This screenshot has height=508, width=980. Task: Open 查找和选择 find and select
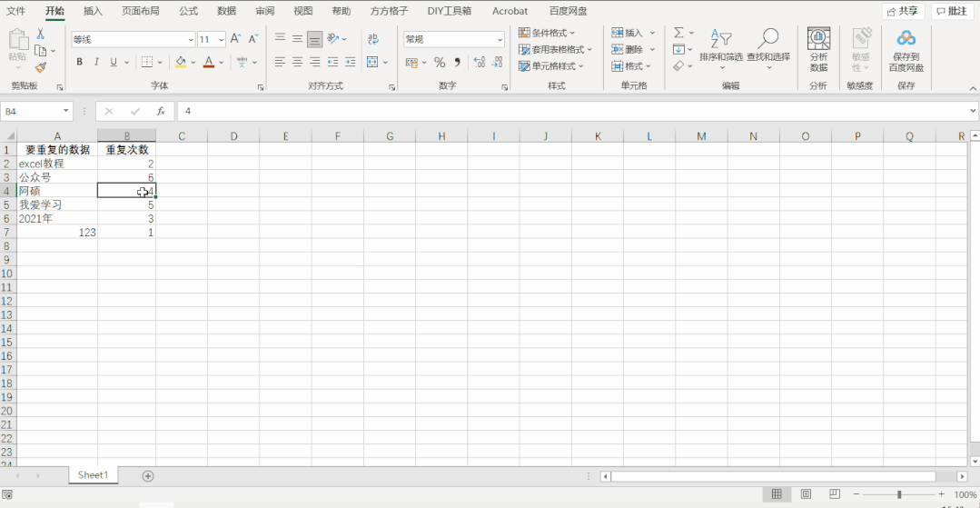pyautogui.click(x=768, y=49)
